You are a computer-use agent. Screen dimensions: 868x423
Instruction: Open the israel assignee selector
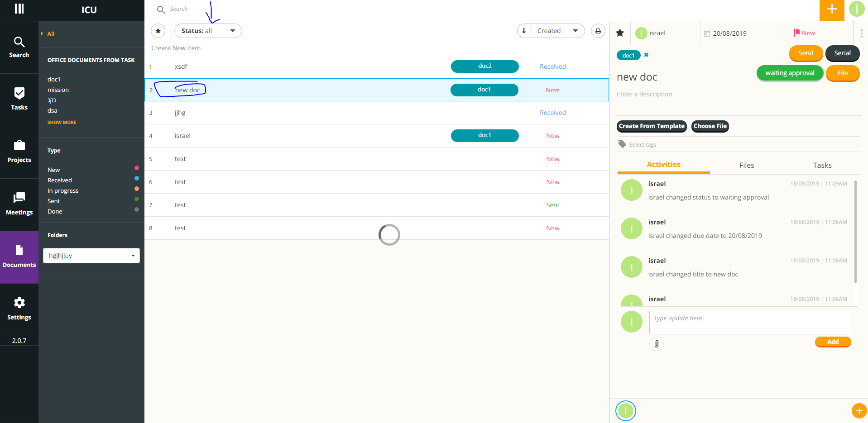pyautogui.click(x=651, y=33)
